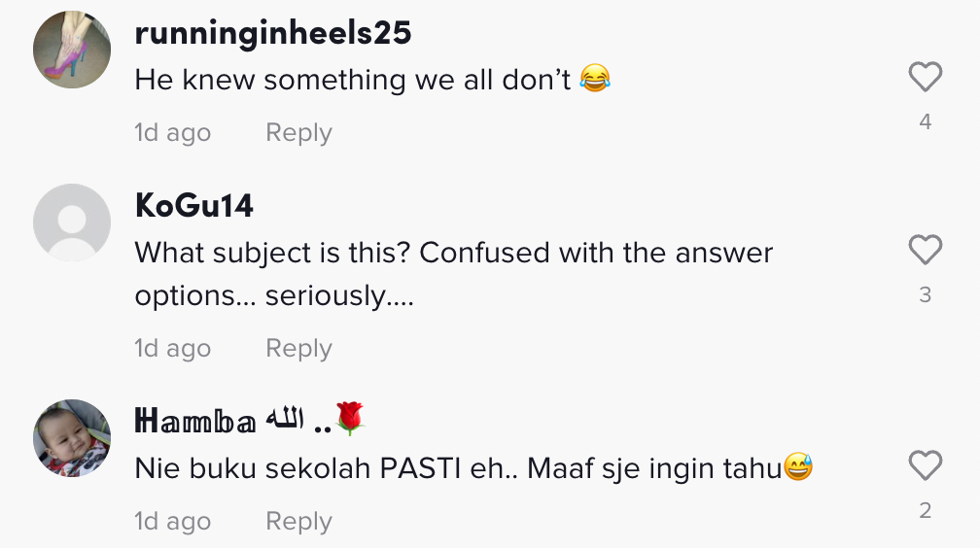This screenshot has height=548, width=980.
Task: Like runninginheels25's comment with the heart
Action: 925,77
